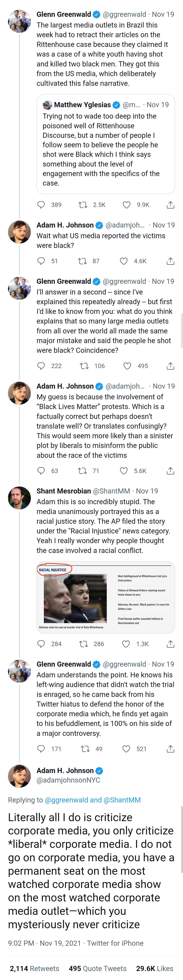183x980 pixels.
Task: Open Adam H. Johnson's name in main tweet
Action: pyautogui.click(x=65, y=770)
